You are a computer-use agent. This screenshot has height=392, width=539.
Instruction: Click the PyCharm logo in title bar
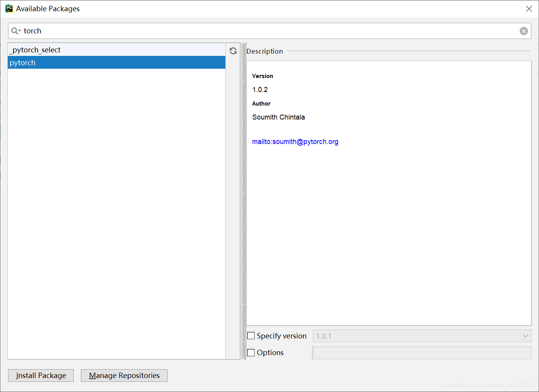[x=9, y=9]
